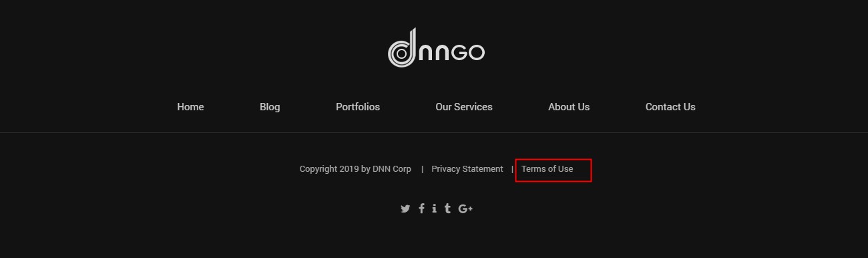Viewport: 868px width, 258px height.
Task: Click the Terms of Use link
Action: coord(548,169)
